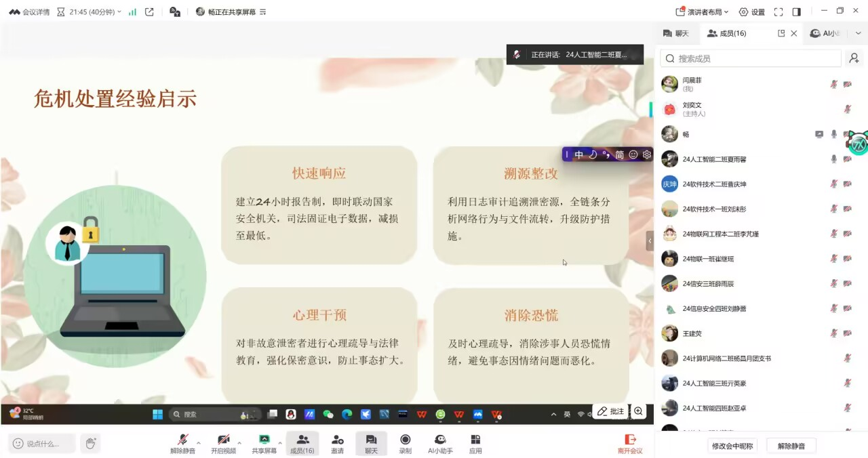Select the 成员(16) tab

point(726,33)
